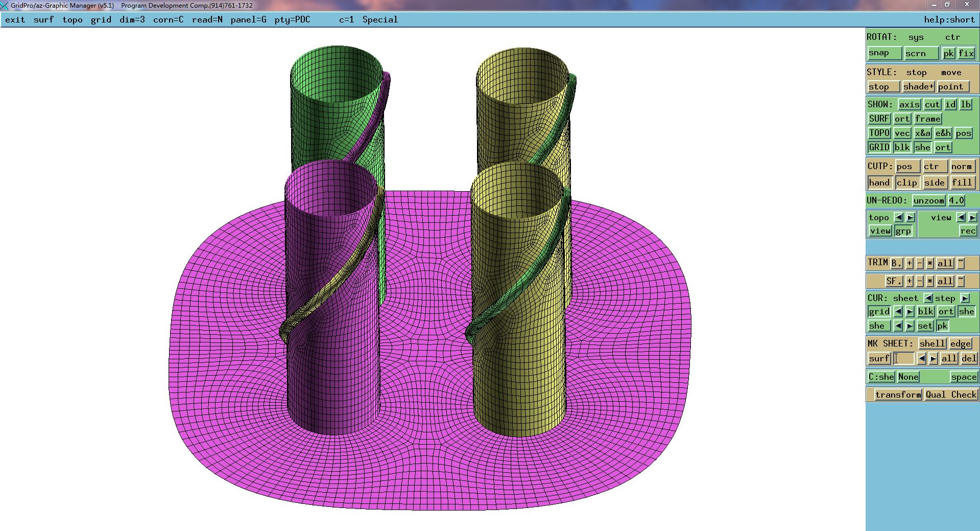980x531 pixels.
Task: Click the left arrow in the CUR she row
Action: 898,326
